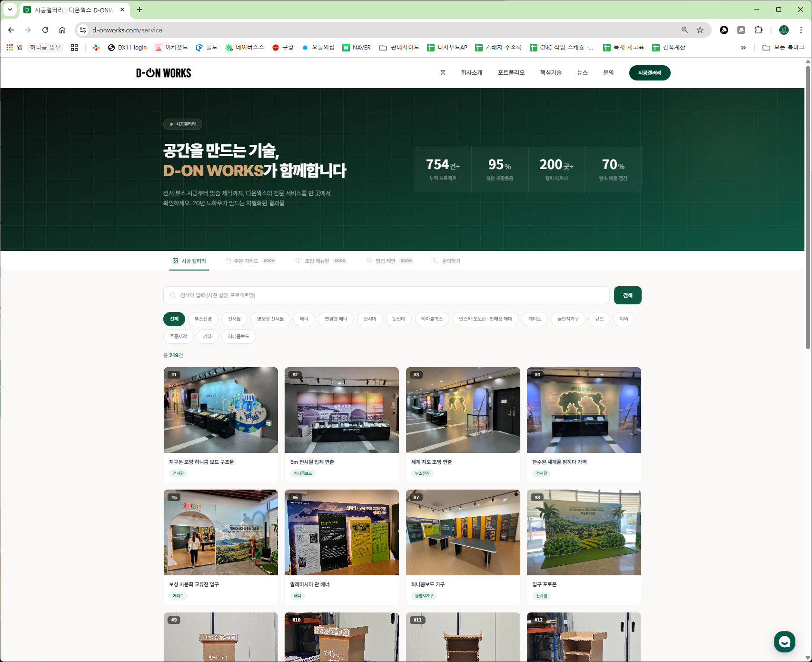Viewport: 812px width, 662px height.
Task: Open the DX11 login bookmark
Action: (127, 48)
